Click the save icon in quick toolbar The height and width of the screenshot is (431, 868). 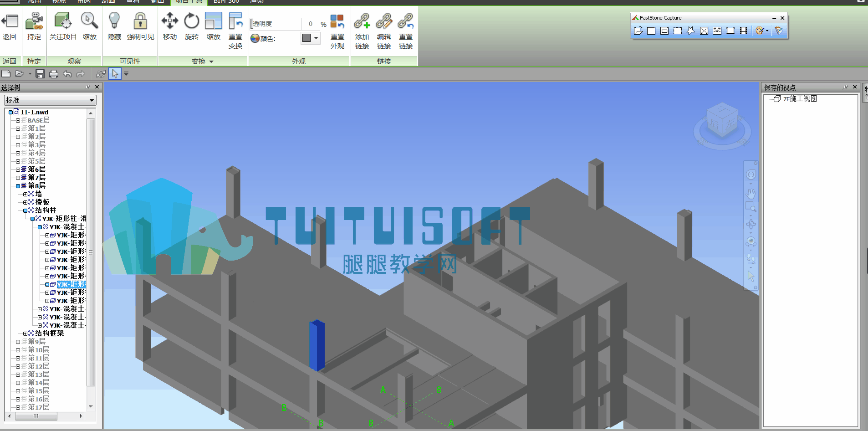40,74
